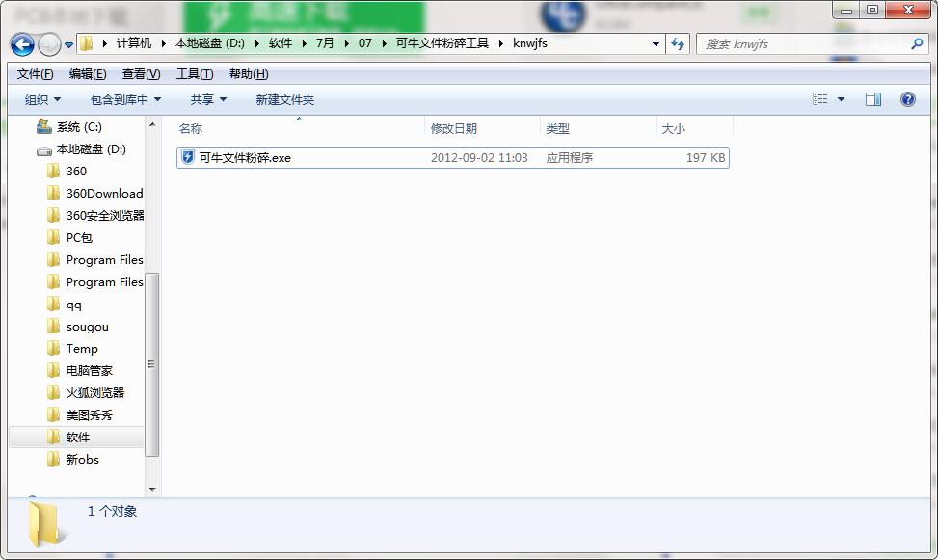Click folder icon next to 美图秀秀
This screenshot has height=560, width=938.
(x=53, y=414)
